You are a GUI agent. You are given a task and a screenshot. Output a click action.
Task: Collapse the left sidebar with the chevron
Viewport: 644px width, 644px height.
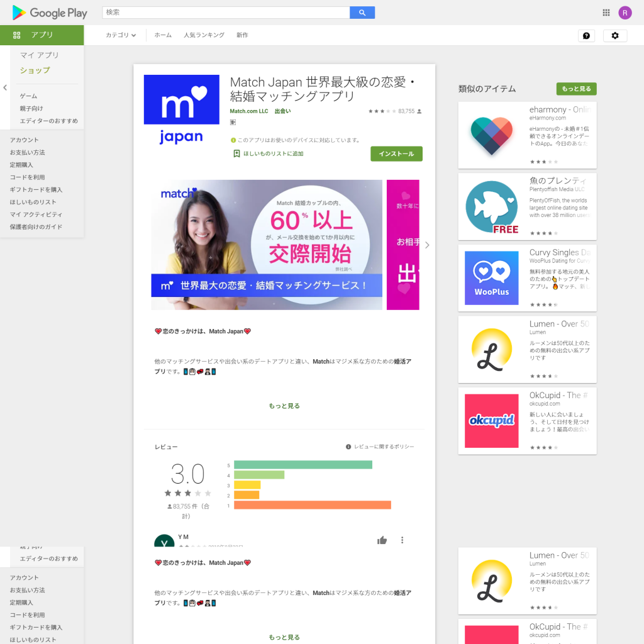pyautogui.click(x=5, y=87)
